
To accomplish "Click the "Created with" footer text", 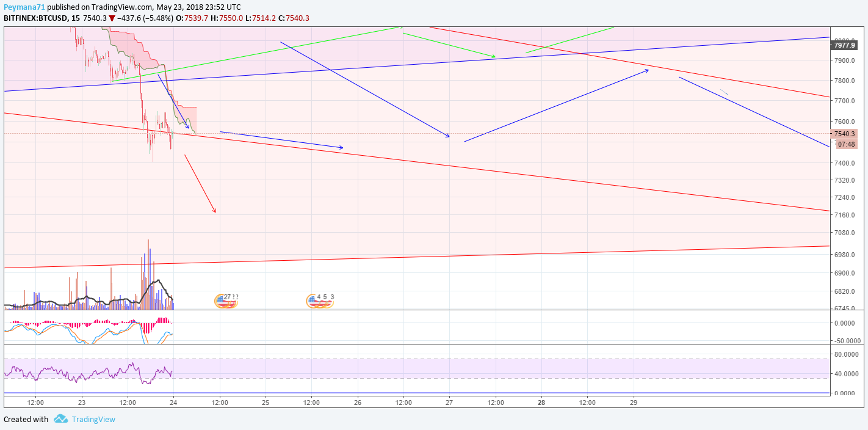I will (26, 419).
